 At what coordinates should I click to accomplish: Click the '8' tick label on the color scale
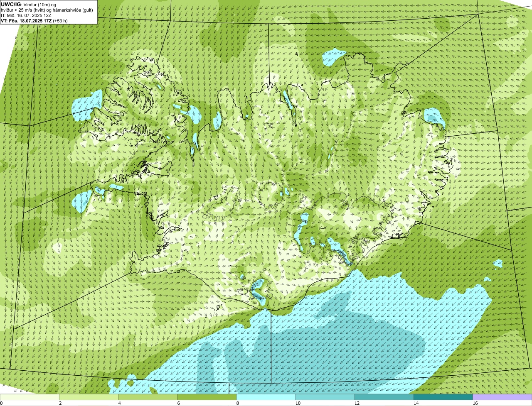coord(238,403)
